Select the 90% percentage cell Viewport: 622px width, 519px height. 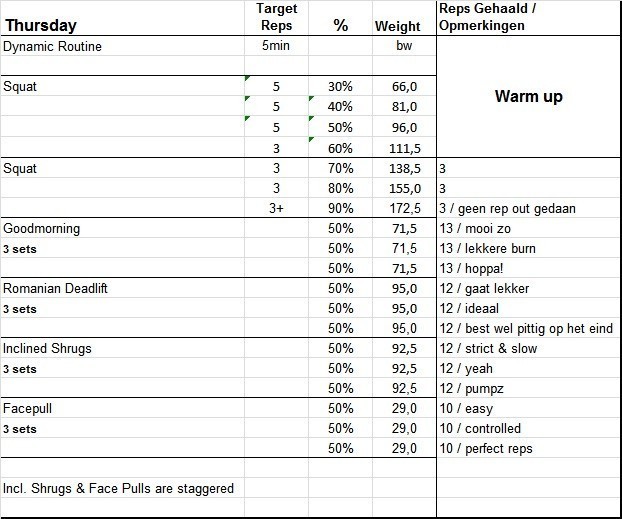[x=340, y=208]
